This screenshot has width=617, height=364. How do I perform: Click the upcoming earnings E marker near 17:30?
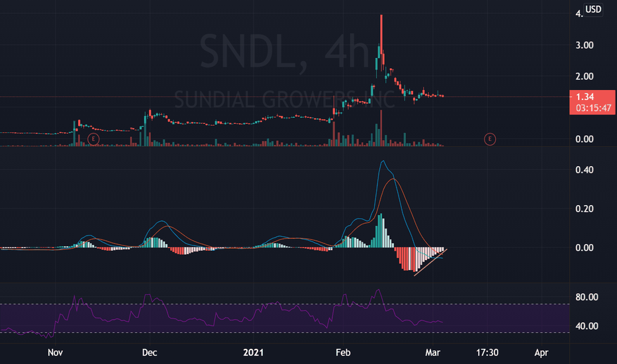pyautogui.click(x=490, y=139)
